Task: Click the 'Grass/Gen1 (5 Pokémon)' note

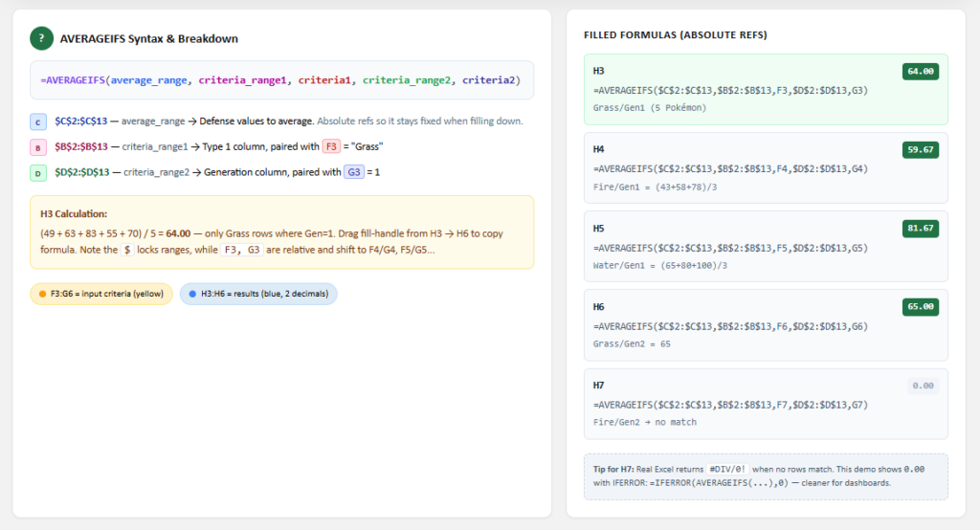Action: [650, 108]
